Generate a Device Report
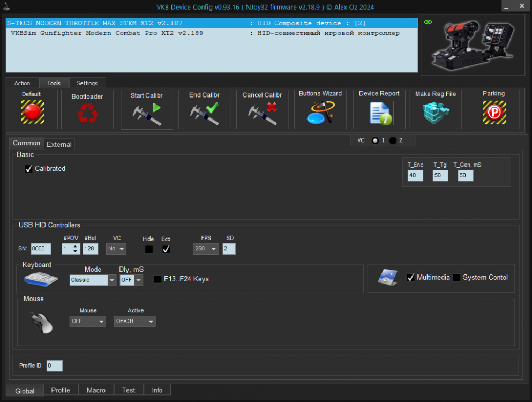532x402 pixels. coord(379,113)
